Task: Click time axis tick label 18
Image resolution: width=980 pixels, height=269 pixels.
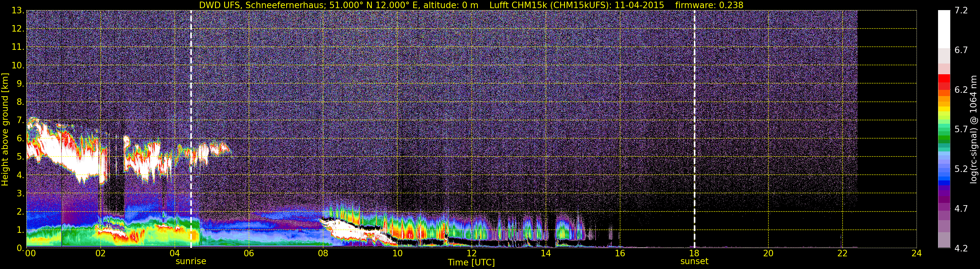Action: click(x=694, y=254)
